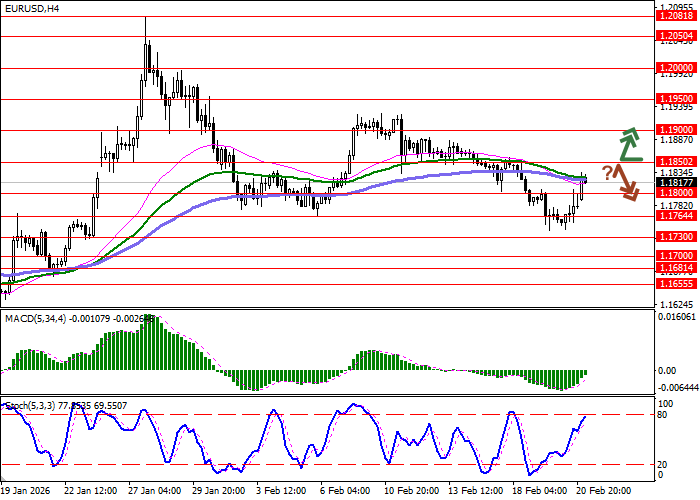
Task: Click the 1.17300 price level label
Action: [x=677, y=237]
